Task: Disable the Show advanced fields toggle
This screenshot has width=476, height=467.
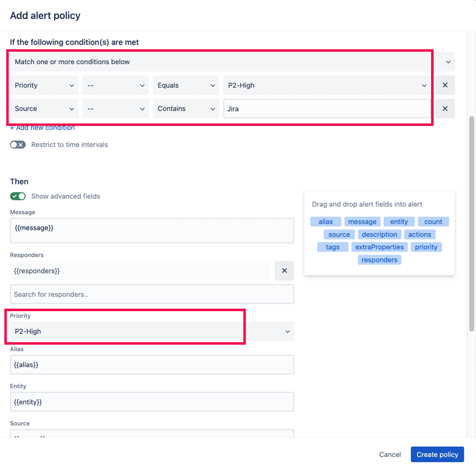Action: pyautogui.click(x=18, y=196)
